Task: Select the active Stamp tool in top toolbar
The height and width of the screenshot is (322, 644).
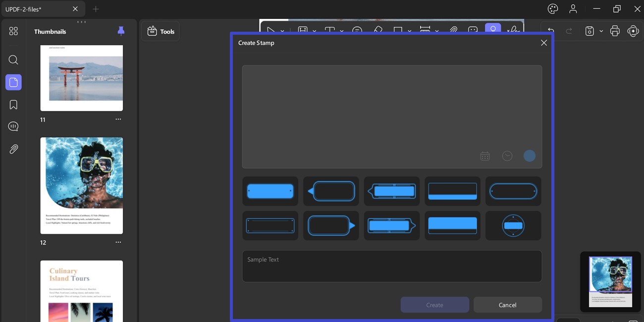Action: pyautogui.click(x=493, y=29)
